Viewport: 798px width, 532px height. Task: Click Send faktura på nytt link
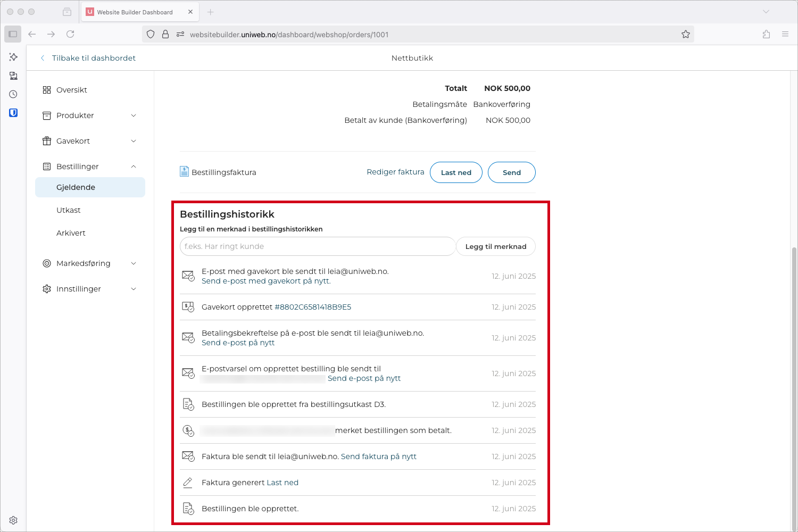tap(379, 456)
